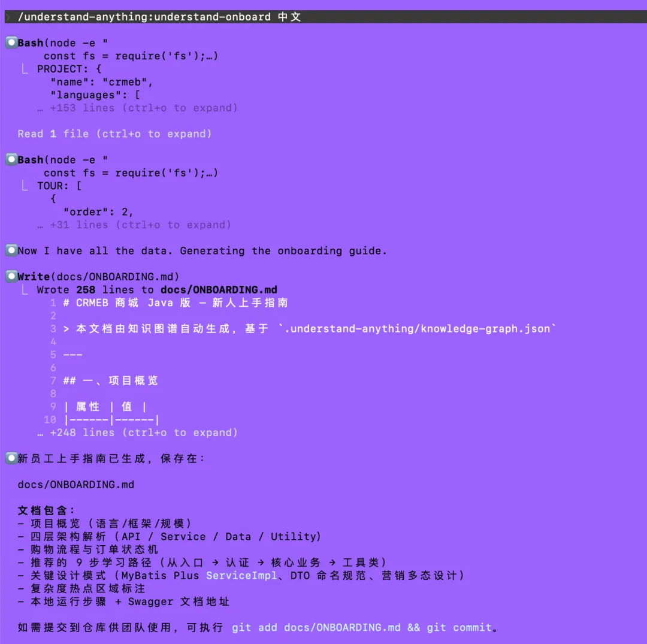Expand the '+153 lines (ctrl+o to expand)' output

coord(137,108)
